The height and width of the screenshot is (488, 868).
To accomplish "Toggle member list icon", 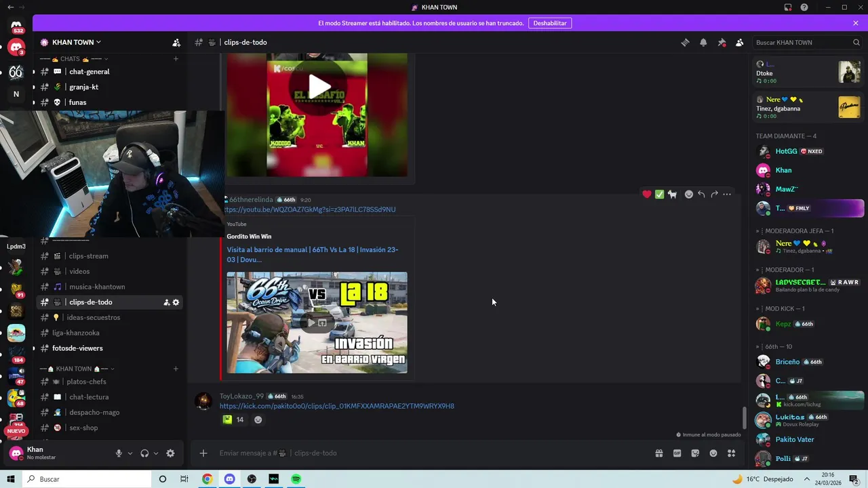I will coord(740,42).
